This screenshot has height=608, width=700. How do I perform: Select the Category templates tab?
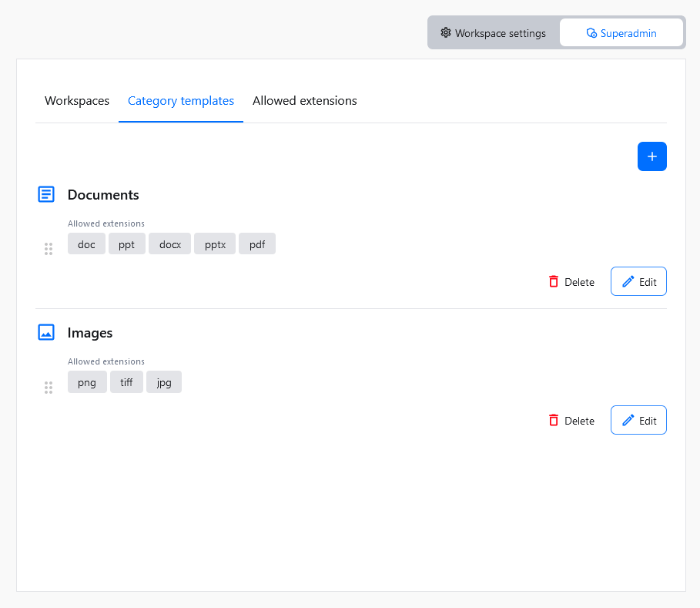[x=181, y=101]
